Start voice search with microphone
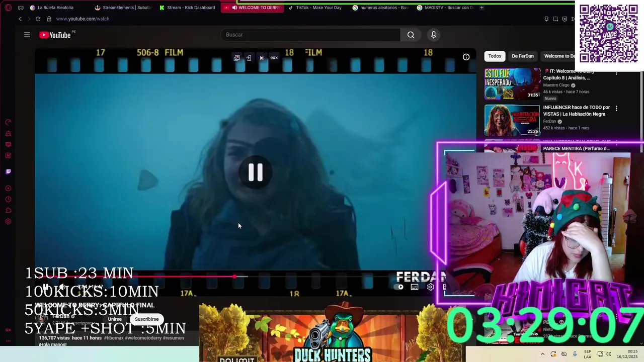 (x=434, y=35)
